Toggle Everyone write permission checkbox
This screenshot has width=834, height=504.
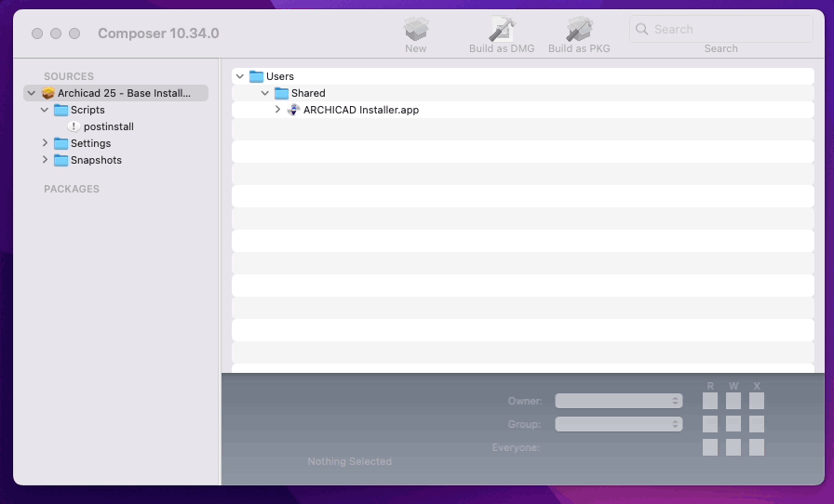tap(733, 447)
